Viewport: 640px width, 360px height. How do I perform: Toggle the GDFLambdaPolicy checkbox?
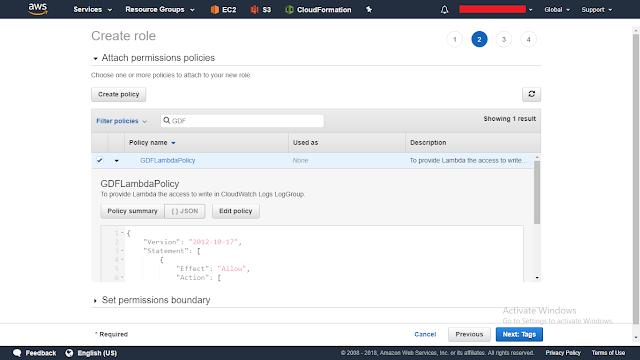coord(100,160)
